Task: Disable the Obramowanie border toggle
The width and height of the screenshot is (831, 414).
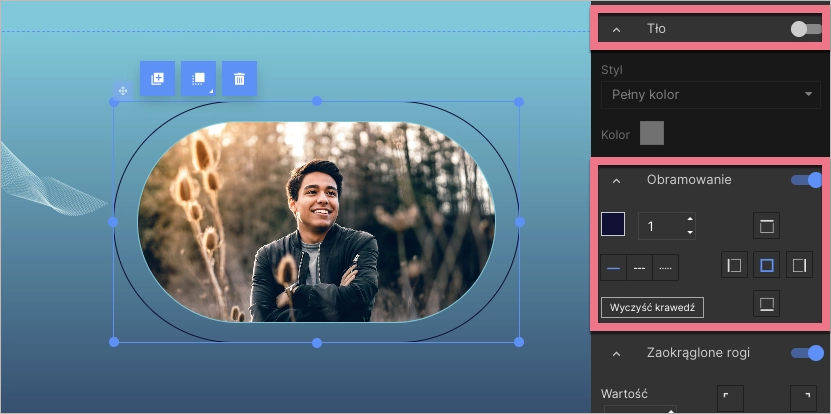Action: click(806, 180)
